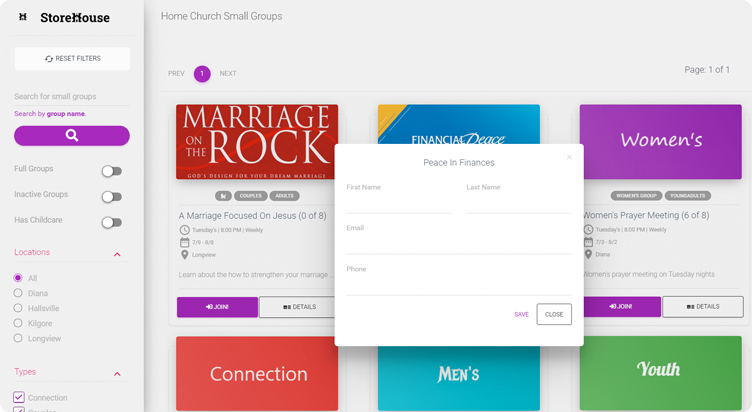Click the Men's teal group thumbnail

459,378
